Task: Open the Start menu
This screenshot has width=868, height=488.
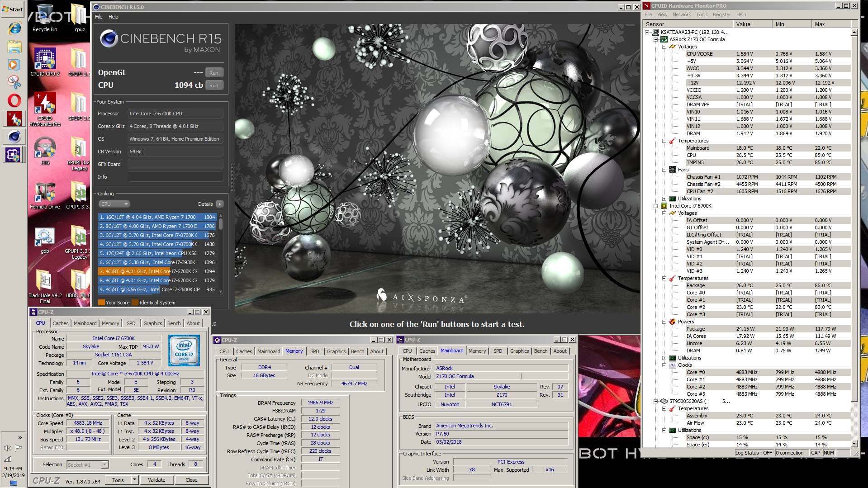Action: point(14,9)
